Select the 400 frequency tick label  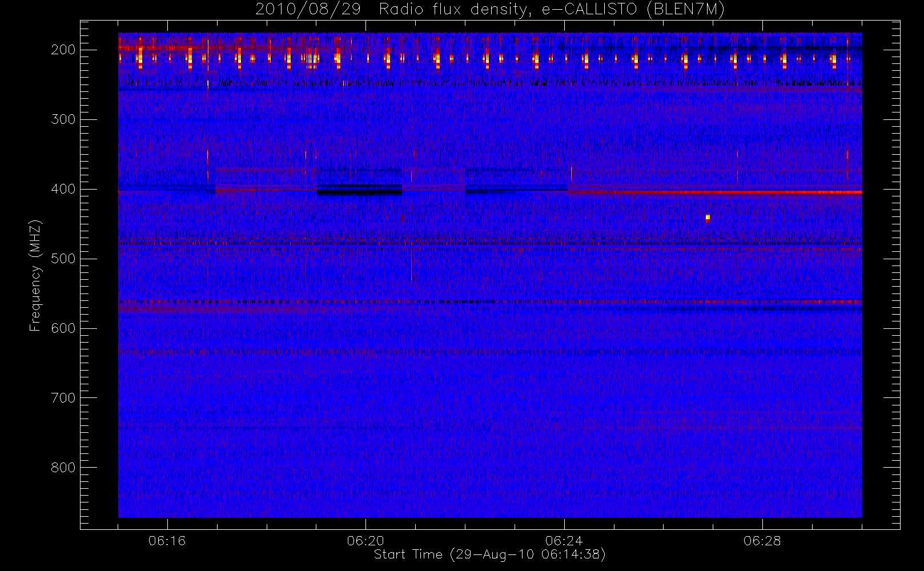point(63,189)
